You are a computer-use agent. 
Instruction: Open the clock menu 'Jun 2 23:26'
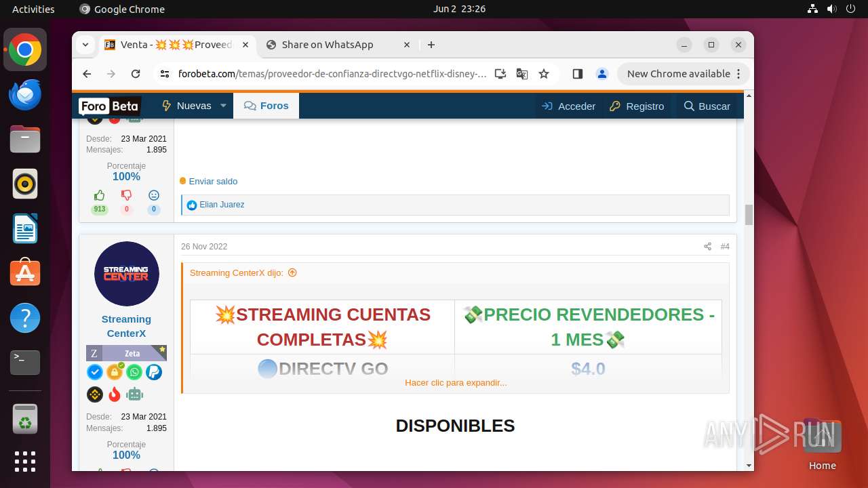click(459, 9)
